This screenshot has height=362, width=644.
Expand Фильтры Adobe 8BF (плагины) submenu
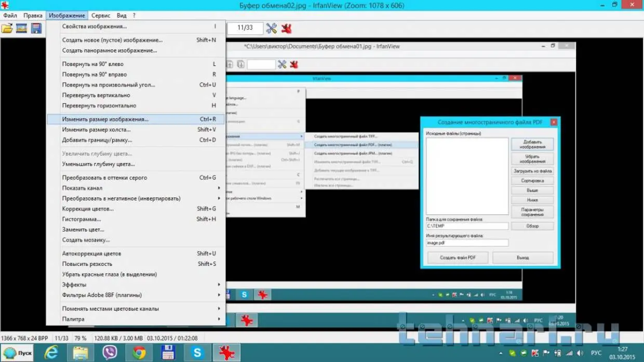click(x=136, y=295)
